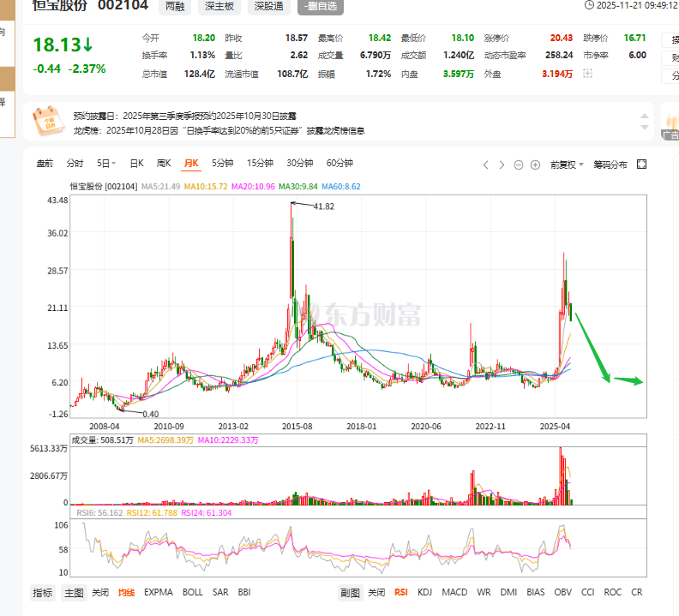This screenshot has height=616, width=679.
Task: Click the 41.82 high price label
Action: (324, 206)
